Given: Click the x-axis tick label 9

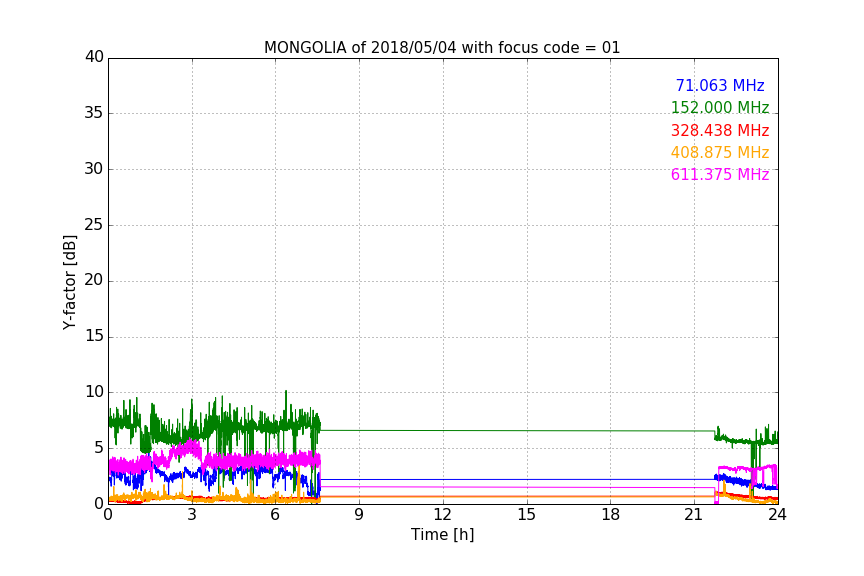Looking at the screenshot, I should click(359, 515).
